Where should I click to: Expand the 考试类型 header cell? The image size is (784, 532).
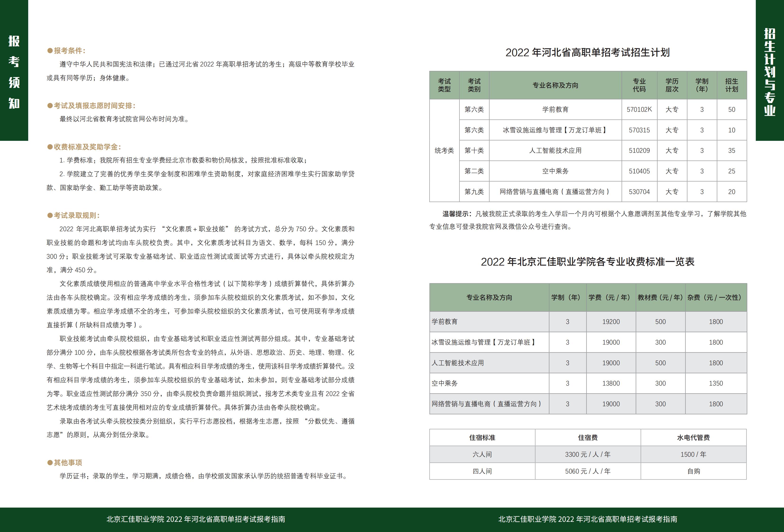pyautogui.click(x=444, y=85)
